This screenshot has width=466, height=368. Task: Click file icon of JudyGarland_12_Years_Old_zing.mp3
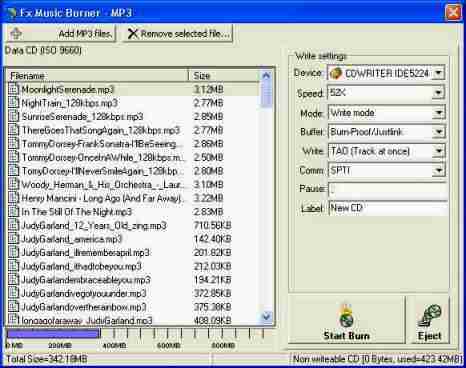pyautogui.click(x=14, y=225)
